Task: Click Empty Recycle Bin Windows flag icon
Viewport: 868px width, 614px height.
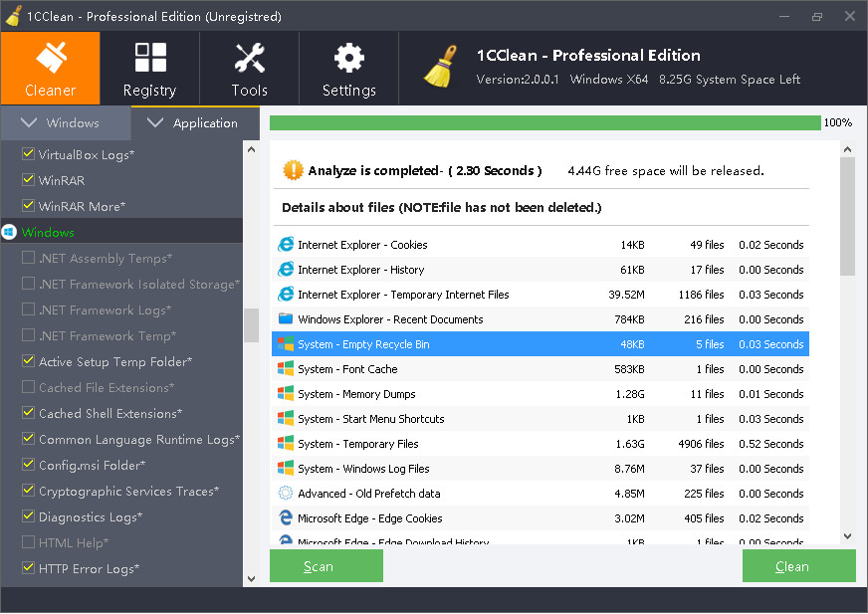Action: click(286, 343)
